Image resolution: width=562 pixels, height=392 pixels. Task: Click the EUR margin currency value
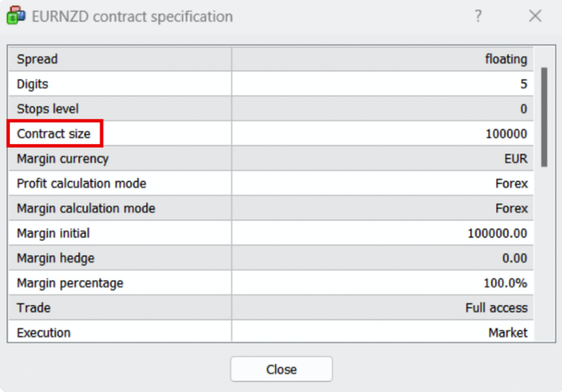pos(516,158)
